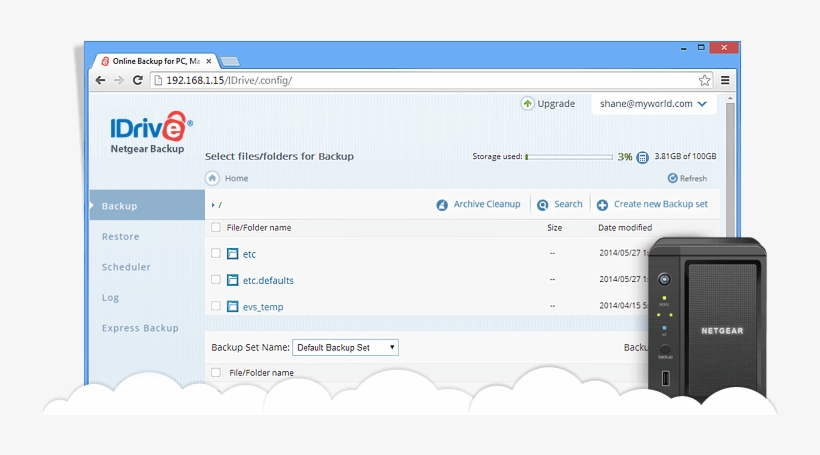Click the evs_temp folder icon
This screenshot has height=455, width=820.
click(x=233, y=306)
